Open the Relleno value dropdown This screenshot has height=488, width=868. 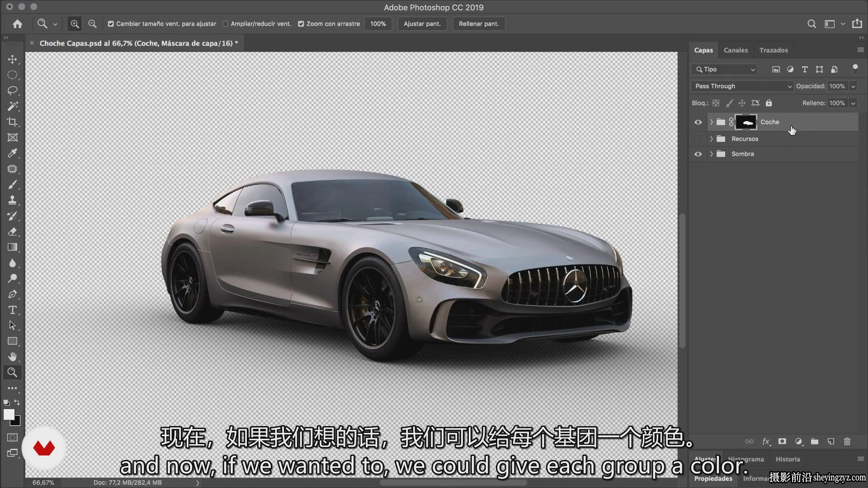(x=853, y=103)
